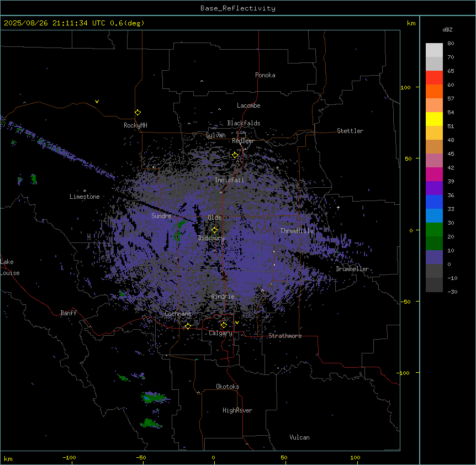Screen dimensions: 476x465
Task: Click the ThreeHills town label
Action: pos(297,231)
